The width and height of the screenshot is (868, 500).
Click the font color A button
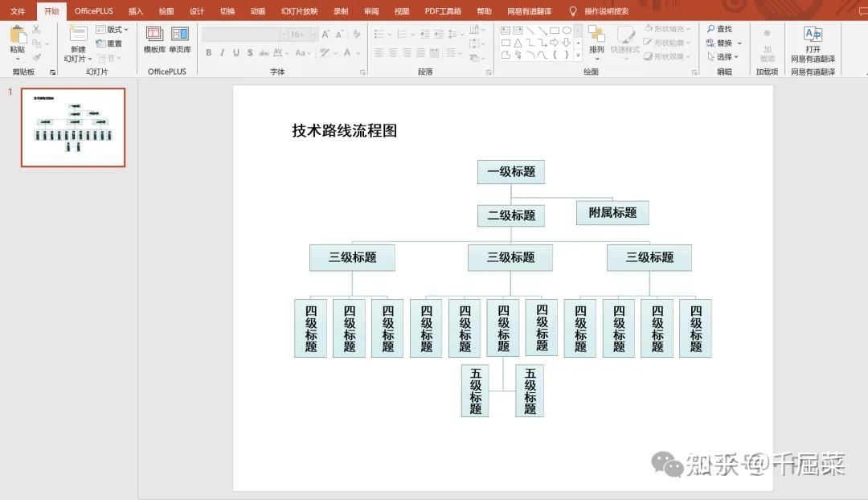point(347,52)
